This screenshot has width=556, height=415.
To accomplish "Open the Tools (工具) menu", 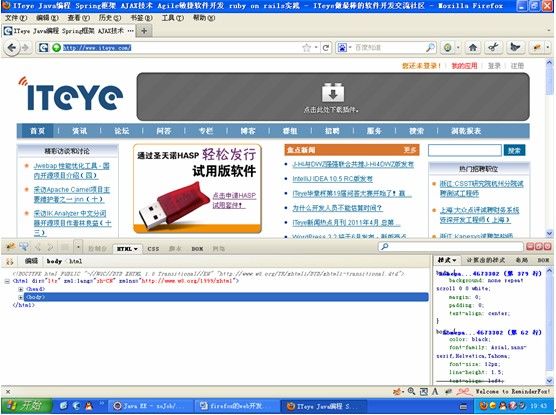I will pyautogui.click(x=173, y=18).
